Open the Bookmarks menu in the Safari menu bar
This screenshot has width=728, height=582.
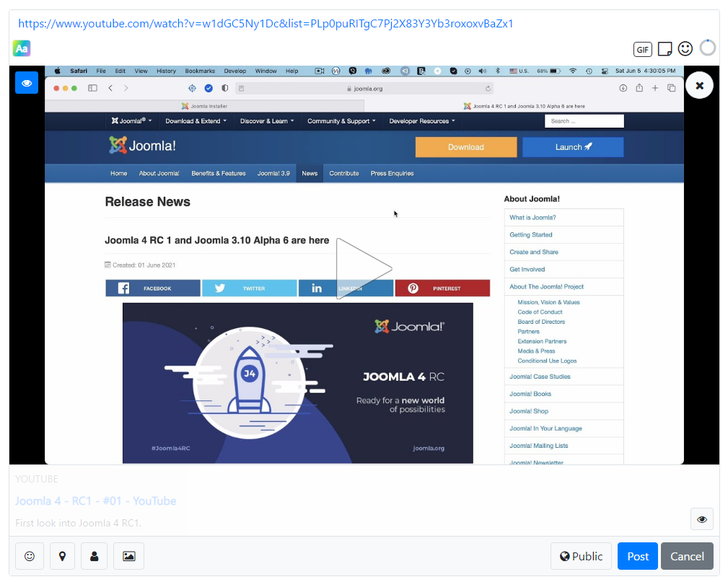coord(200,71)
